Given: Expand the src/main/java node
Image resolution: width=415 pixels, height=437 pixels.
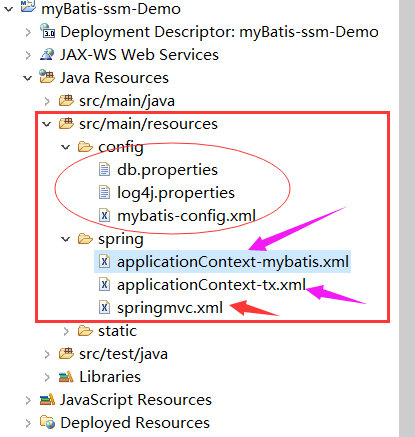Looking at the screenshot, I should (x=47, y=101).
